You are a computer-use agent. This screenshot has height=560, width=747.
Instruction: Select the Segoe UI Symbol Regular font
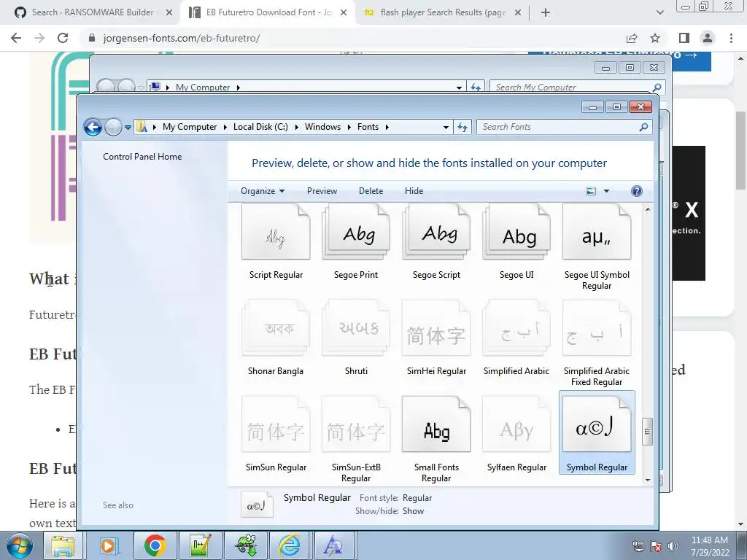(597, 232)
